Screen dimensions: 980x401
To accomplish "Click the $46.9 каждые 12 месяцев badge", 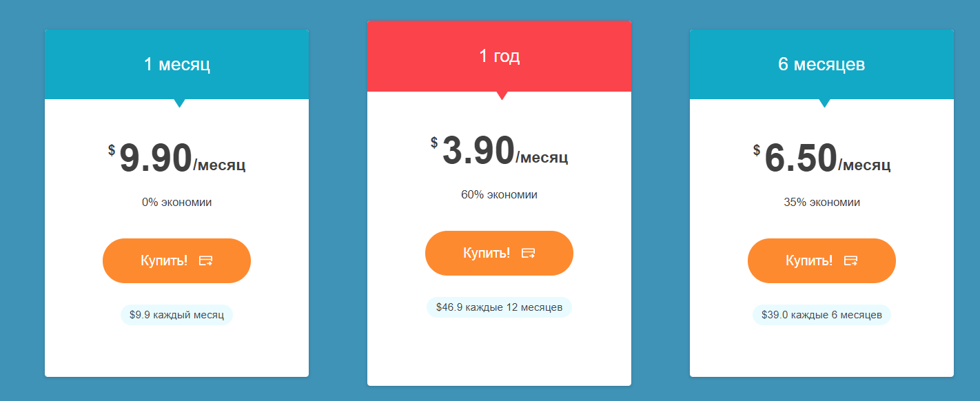I will pyautogui.click(x=500, y=307).
